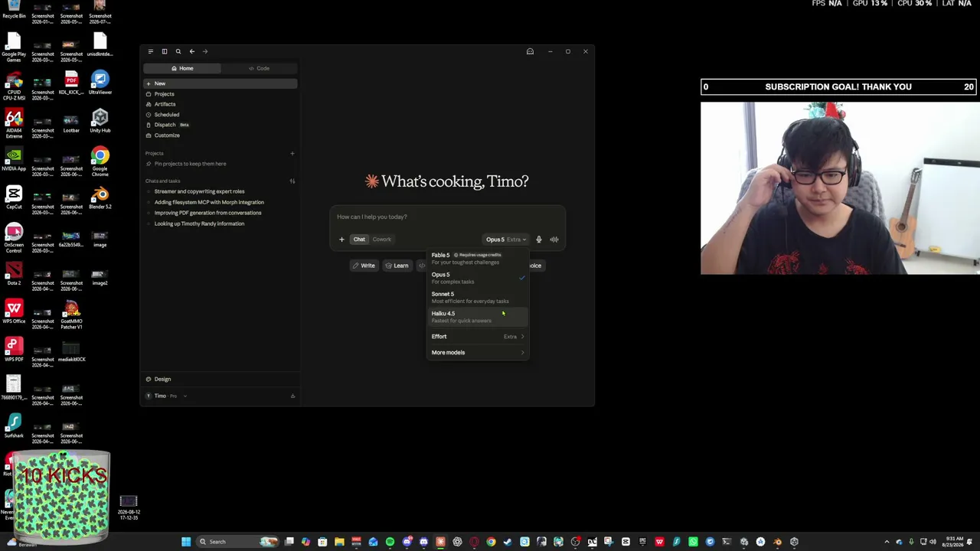Open File Explorer from the taskbar
The width and height of the screenshot is (980, 551).
339,542
